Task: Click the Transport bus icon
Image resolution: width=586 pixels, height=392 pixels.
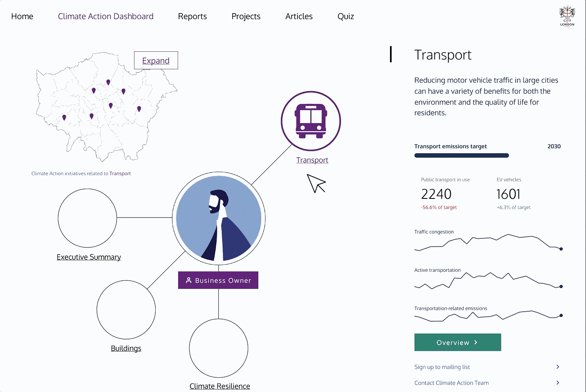Action: [x=311, y=120]
